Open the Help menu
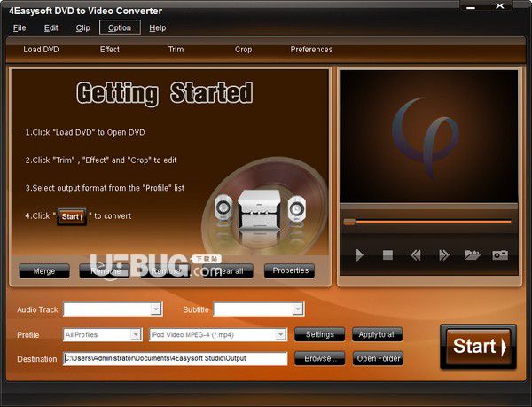 point(158,27)
